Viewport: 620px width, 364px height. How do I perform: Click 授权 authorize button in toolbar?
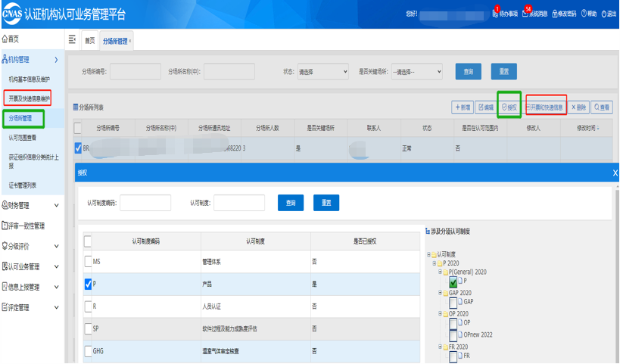click(509, 107)
